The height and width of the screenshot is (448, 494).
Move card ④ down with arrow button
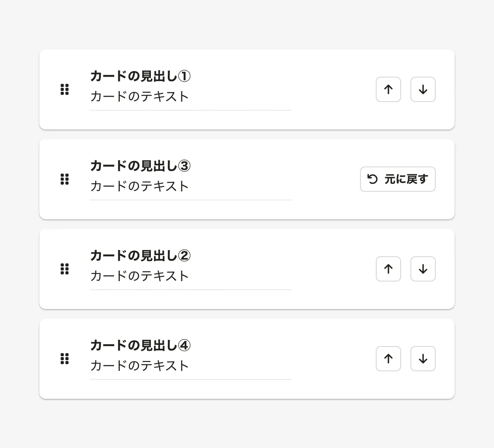[x=423, y=359]
